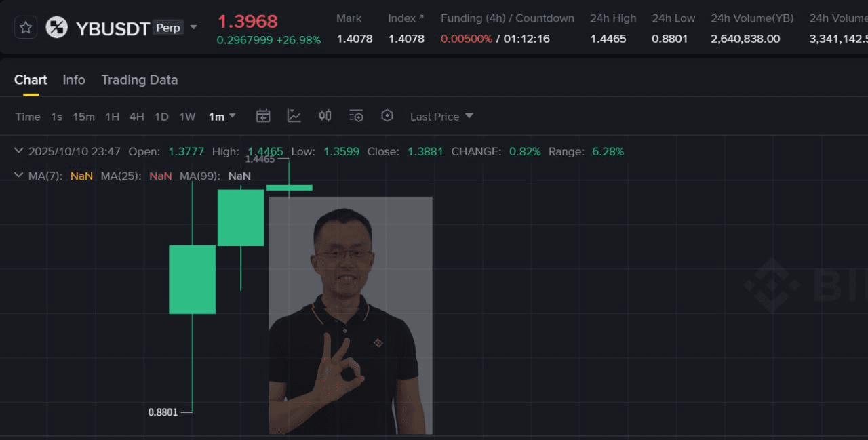Open the 1m interval dropdown
This screenshot has height=440, width=868.
point(222,117)
